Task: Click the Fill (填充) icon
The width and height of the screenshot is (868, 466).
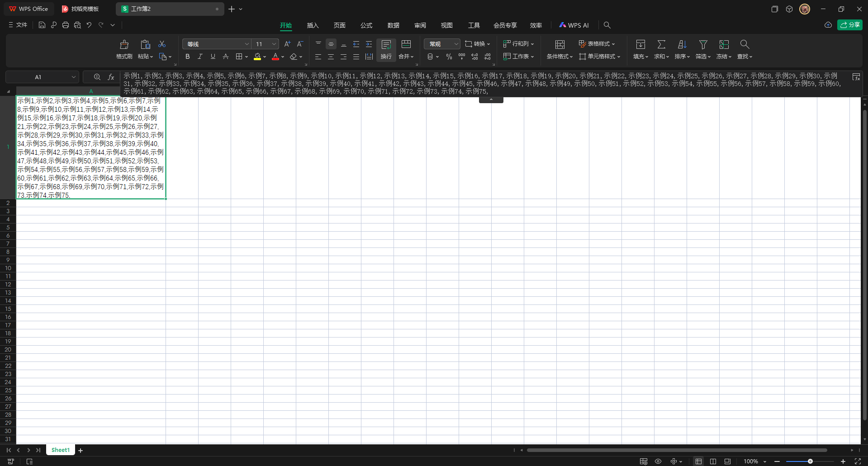Action: [640, 44]
